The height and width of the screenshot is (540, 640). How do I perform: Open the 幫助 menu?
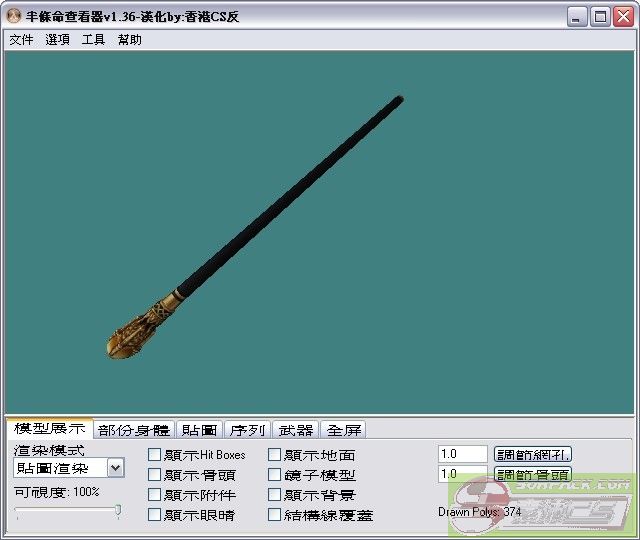(129, 40)
